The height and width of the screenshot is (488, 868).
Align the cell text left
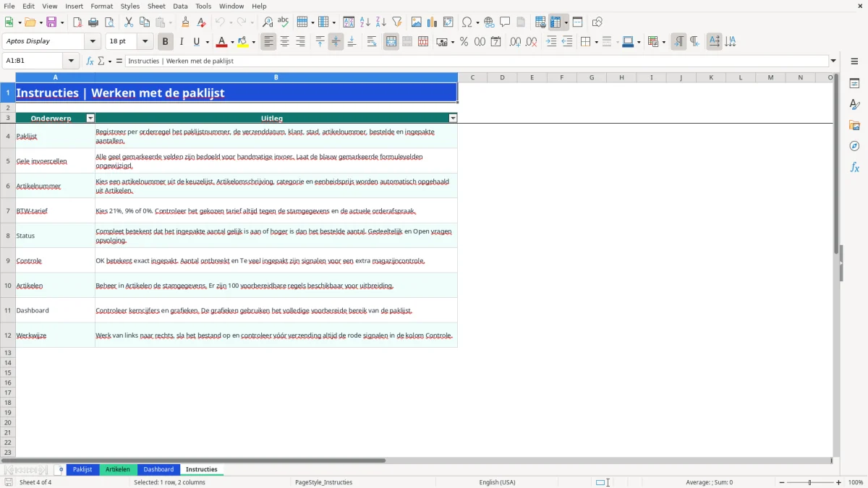point(268,42)
